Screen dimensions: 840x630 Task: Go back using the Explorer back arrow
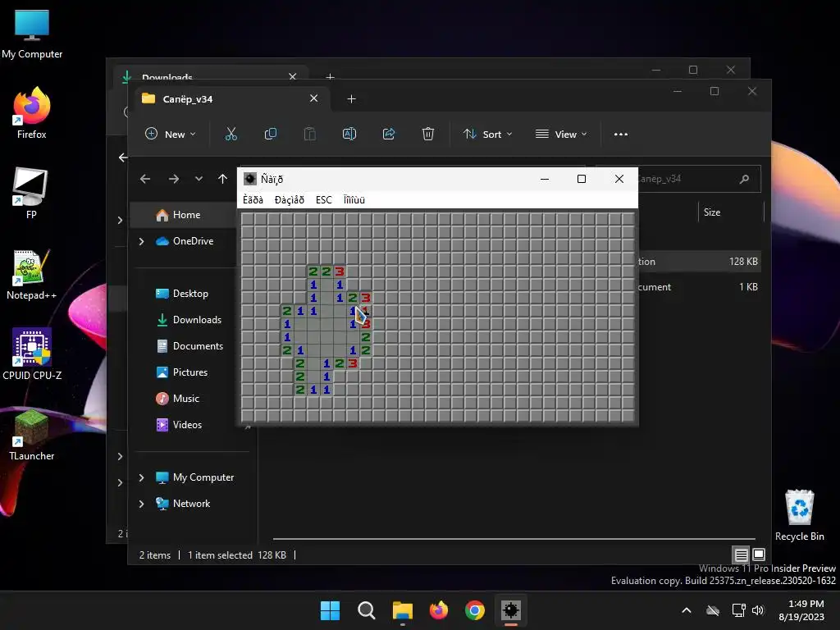coord(145,179)
